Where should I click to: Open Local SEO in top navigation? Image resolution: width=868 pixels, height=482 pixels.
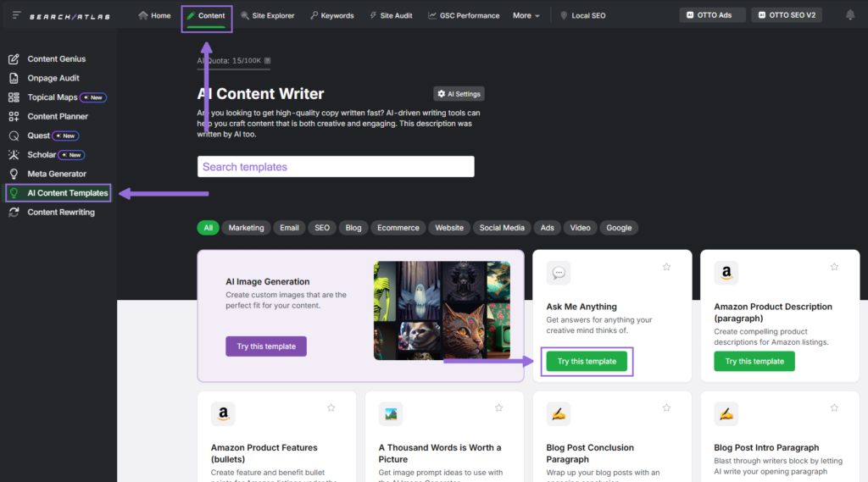[583, 15]
